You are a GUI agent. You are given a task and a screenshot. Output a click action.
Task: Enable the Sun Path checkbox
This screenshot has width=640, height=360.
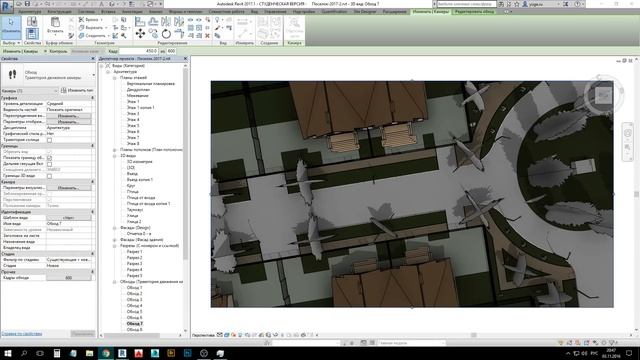49,140
